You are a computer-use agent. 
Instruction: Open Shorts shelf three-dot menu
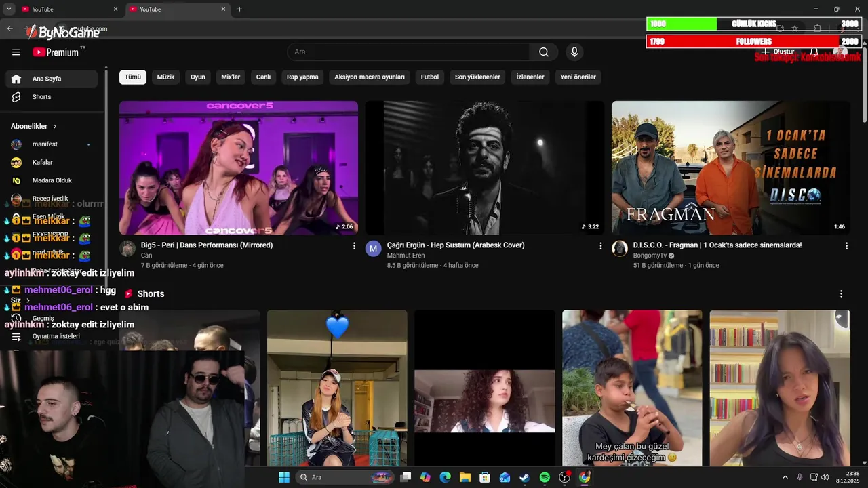[841, 294]
